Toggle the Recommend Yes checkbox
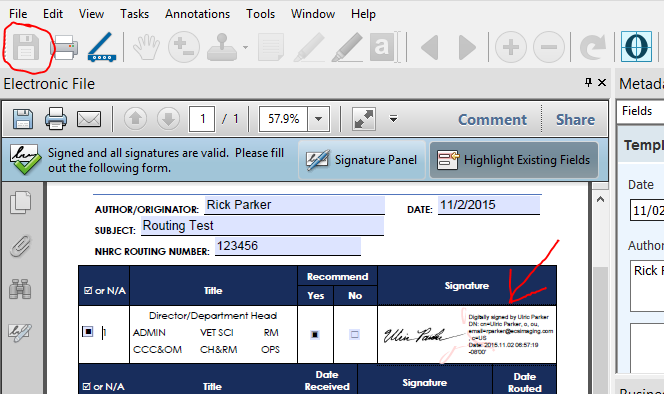This screenshot has height=394, width=664. pyautogui.click(x=315, y=335)
